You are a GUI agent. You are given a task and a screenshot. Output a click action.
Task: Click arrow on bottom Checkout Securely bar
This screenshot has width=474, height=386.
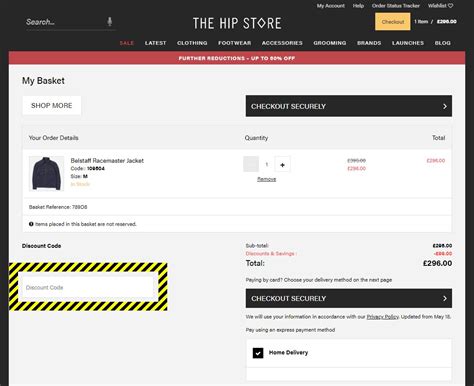pos(445,298)
